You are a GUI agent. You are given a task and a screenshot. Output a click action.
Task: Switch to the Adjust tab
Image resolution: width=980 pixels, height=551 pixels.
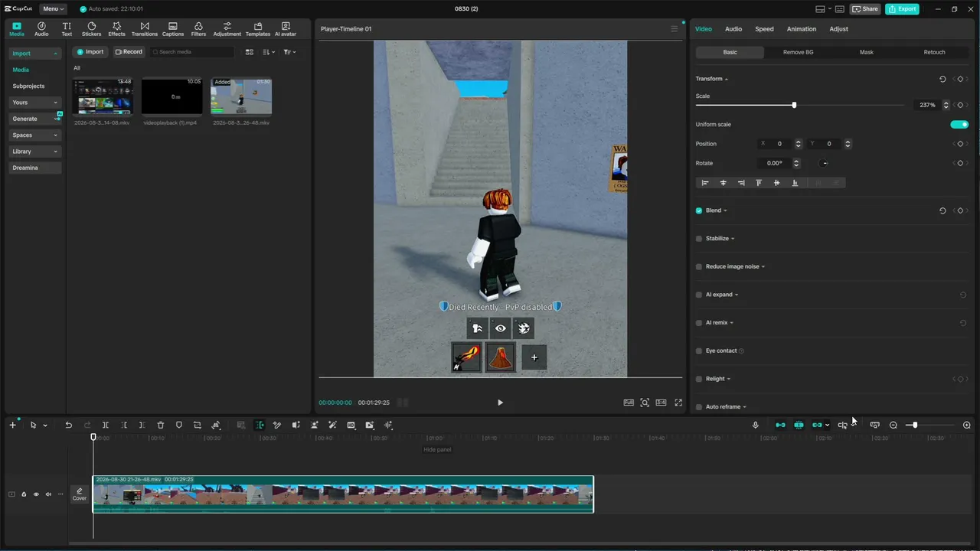838,29
